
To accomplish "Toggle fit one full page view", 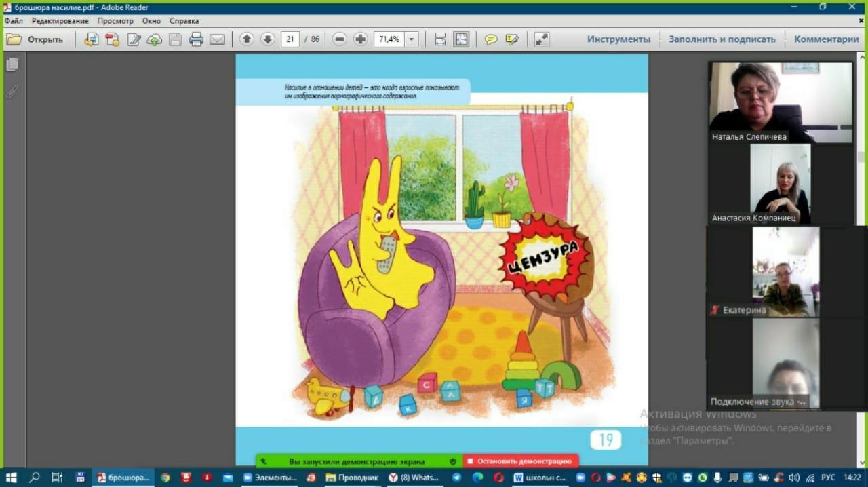I will pos(461,39).
